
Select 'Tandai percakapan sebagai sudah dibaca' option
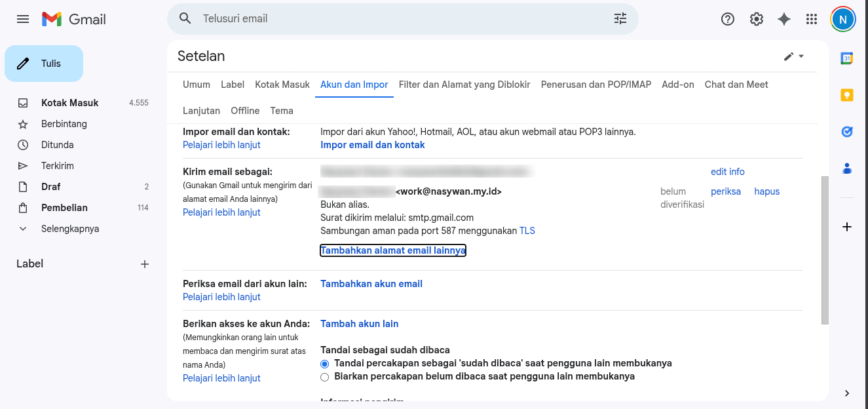tap(324, 364)
